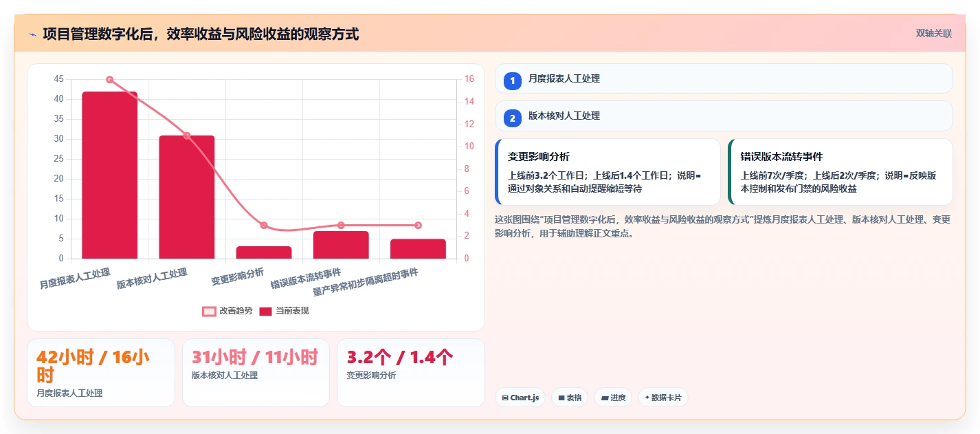Click the 31小时 / 11小时 stat card
Screen dimensions: 980x434
tap(256, 373)
